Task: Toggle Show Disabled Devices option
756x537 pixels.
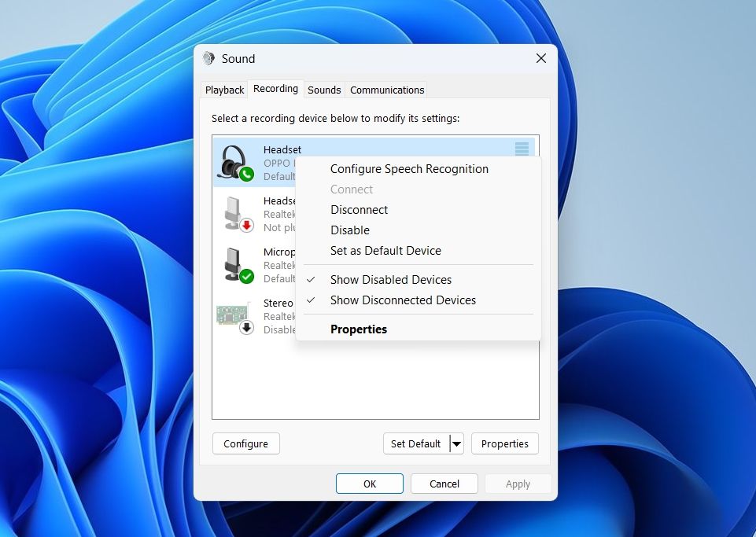Action: pos(390,280)
